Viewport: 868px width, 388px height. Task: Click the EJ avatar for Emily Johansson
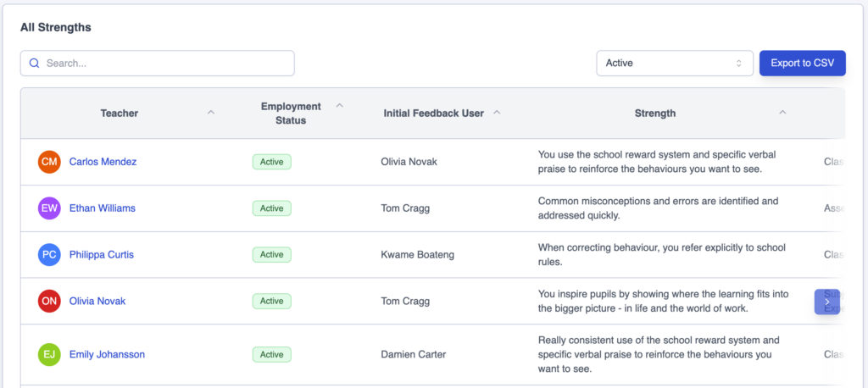(50, 355)
